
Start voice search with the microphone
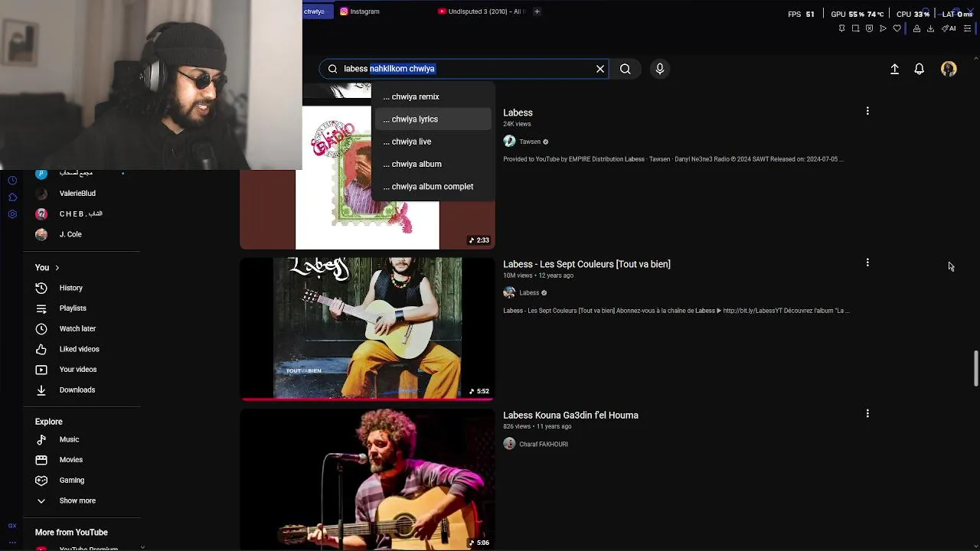(660, 69)
